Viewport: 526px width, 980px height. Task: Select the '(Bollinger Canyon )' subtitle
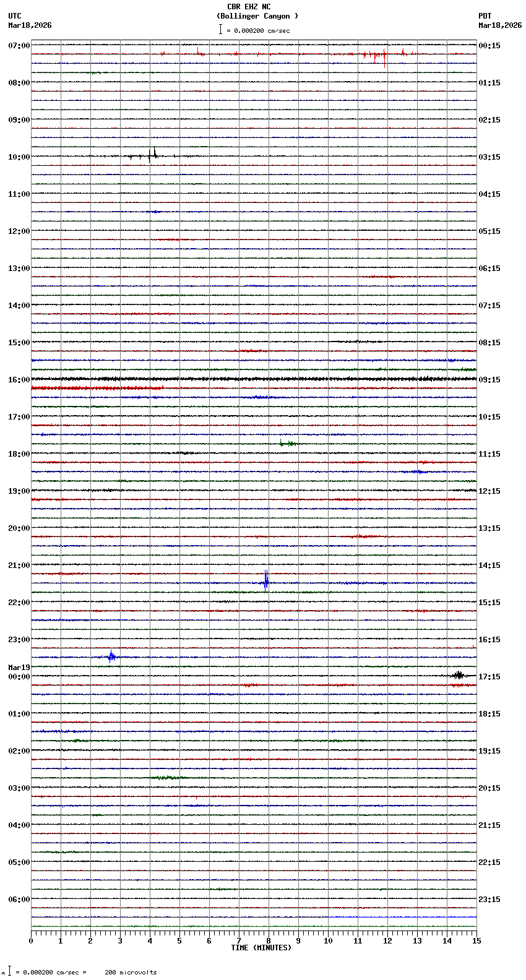coord(257,16)
